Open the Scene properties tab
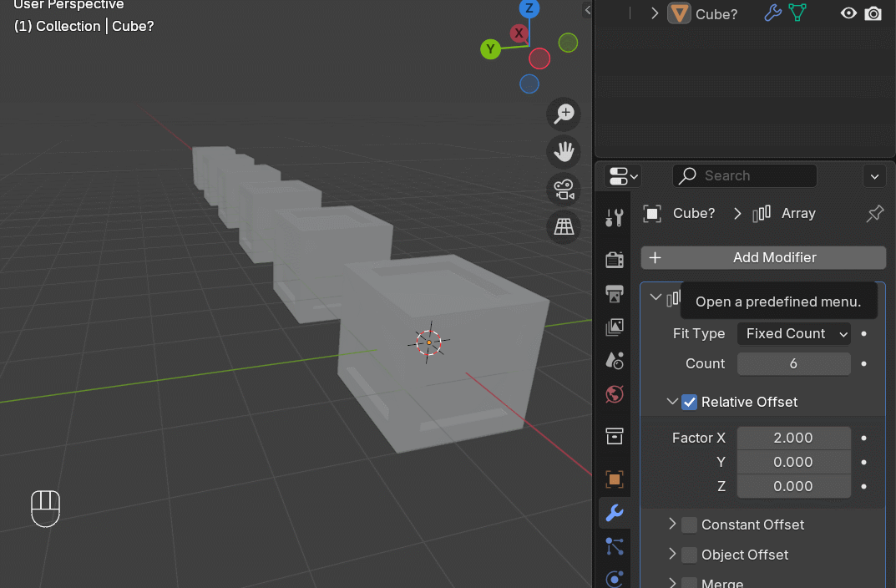 coord(615,360)
